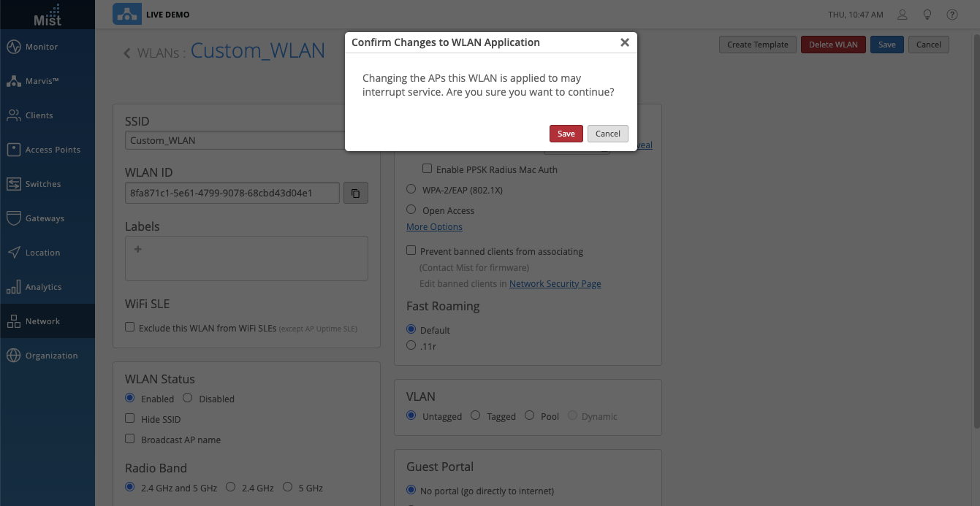The height and width of the screenshot is (506, 980).
Task: Confirm with the red Save button
Action: pos(566,134)
